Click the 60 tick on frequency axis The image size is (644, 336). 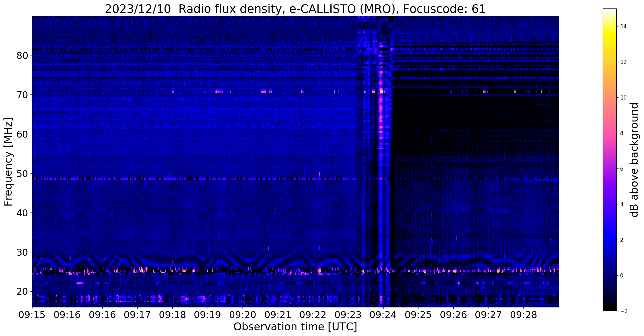pos(22,134)
